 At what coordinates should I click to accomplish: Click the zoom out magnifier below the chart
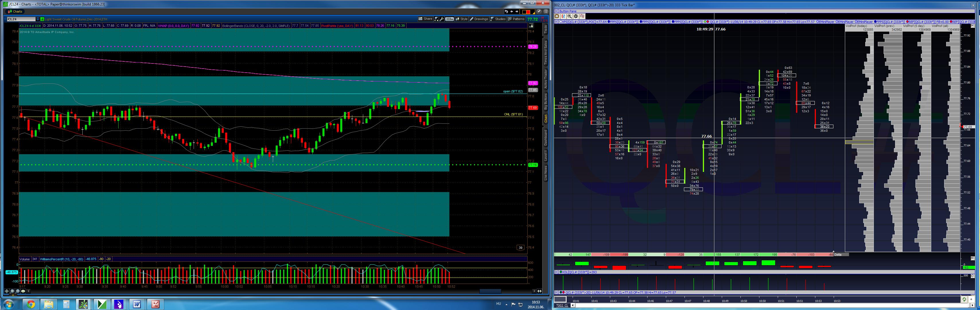[x=17, y=291]
